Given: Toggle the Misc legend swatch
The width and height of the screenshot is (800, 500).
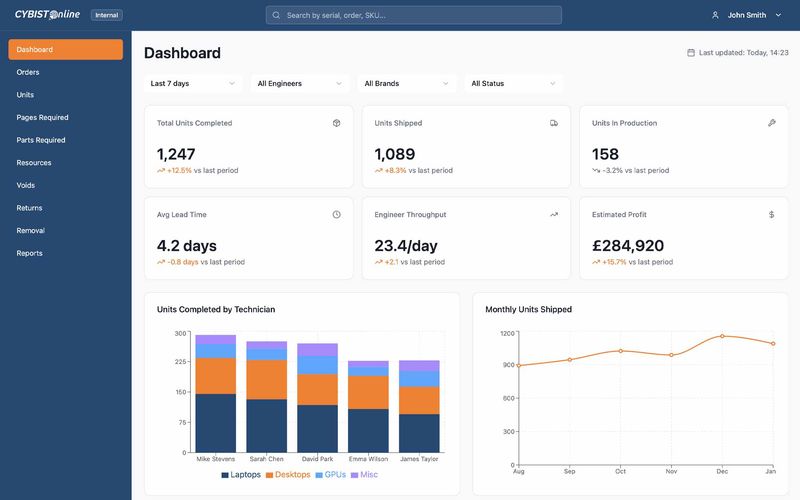Looking at the screenshot, I should (x=355, y=475).
